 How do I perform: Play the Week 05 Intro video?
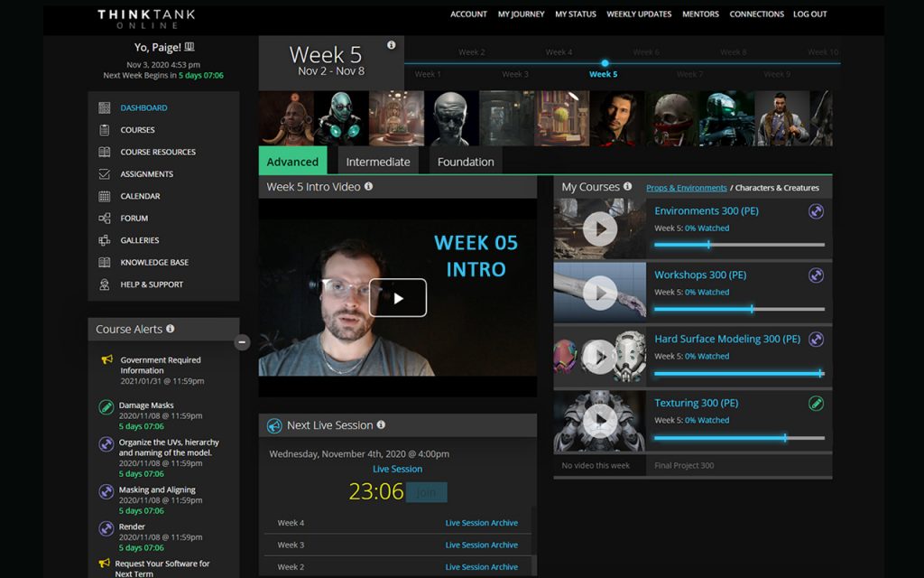[x=398, y=298]
